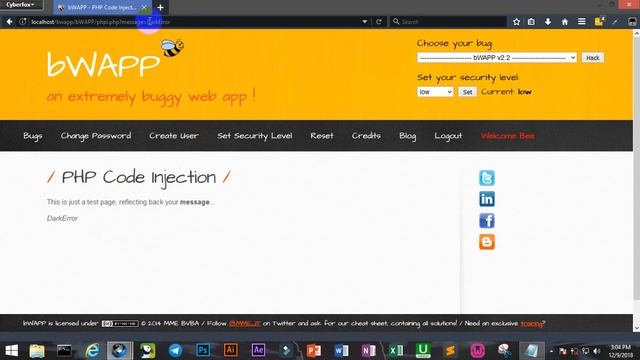Screen dimensions: 640x360
Task: Open Microsoft Word from the taskbar
Action: [x=341, y=350]
